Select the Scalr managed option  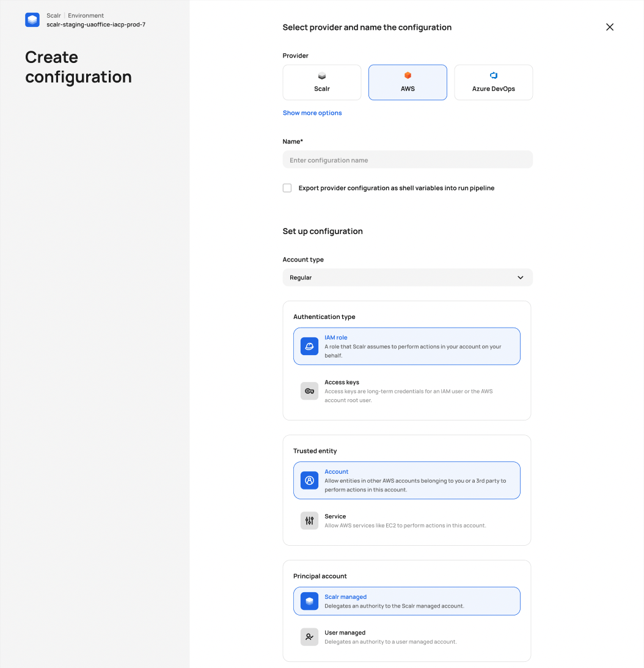point(406,601)
